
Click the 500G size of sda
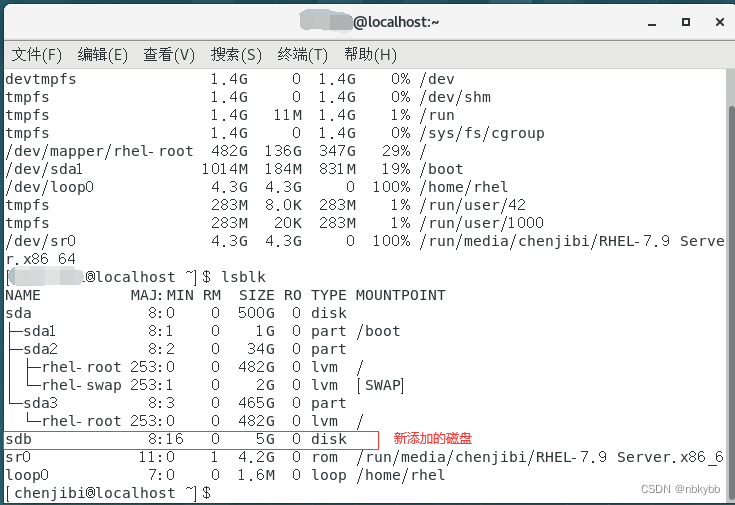[x=256, y=313]
